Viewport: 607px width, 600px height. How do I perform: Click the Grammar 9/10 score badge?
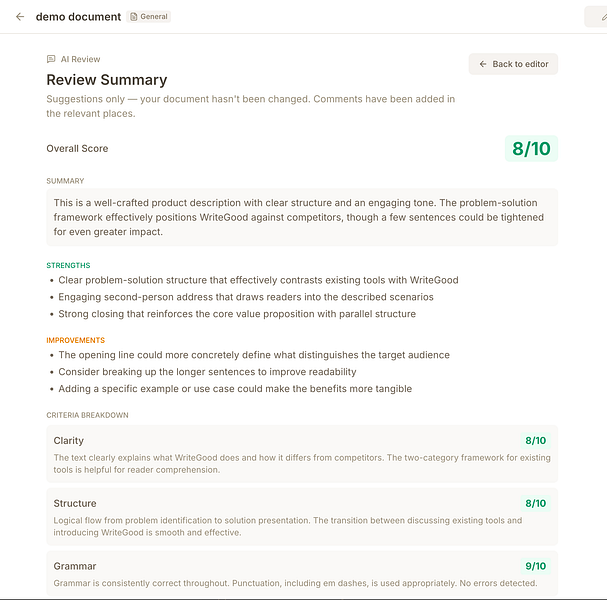[x=535, y=566]
